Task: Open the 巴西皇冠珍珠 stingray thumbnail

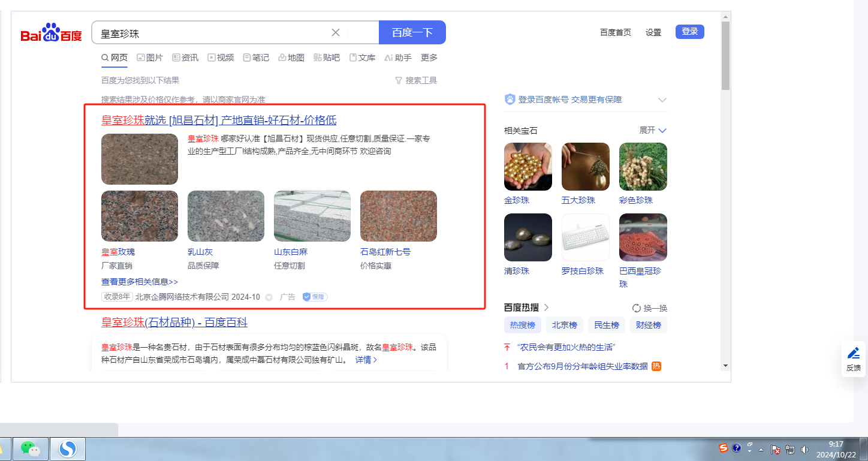Action: point(643,237)
